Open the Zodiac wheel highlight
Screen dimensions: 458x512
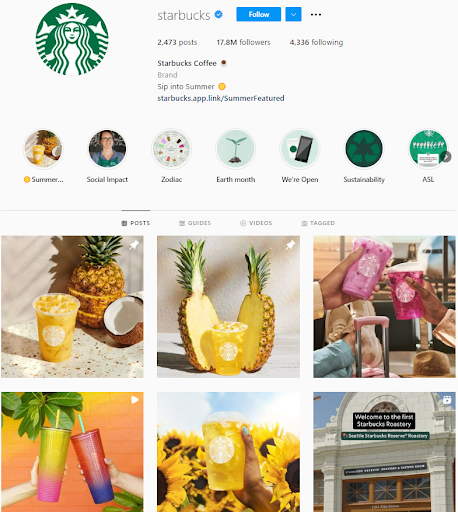pos(171,149)
